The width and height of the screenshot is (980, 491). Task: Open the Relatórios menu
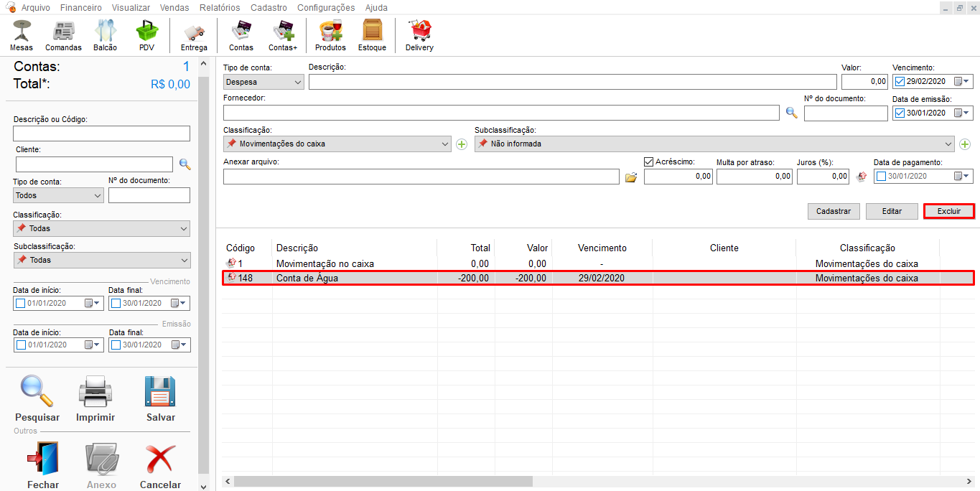click(220, 8)
